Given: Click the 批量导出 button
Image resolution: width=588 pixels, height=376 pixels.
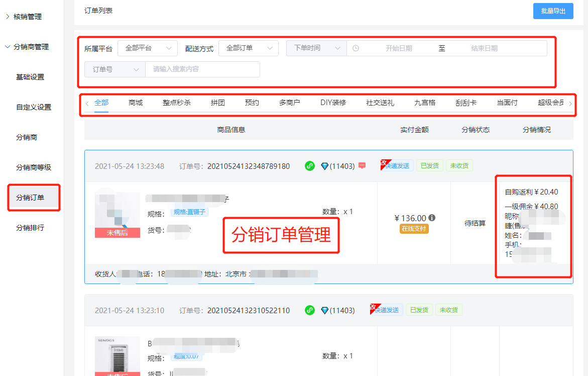Looking at the screenshot, I should point(553,11).
